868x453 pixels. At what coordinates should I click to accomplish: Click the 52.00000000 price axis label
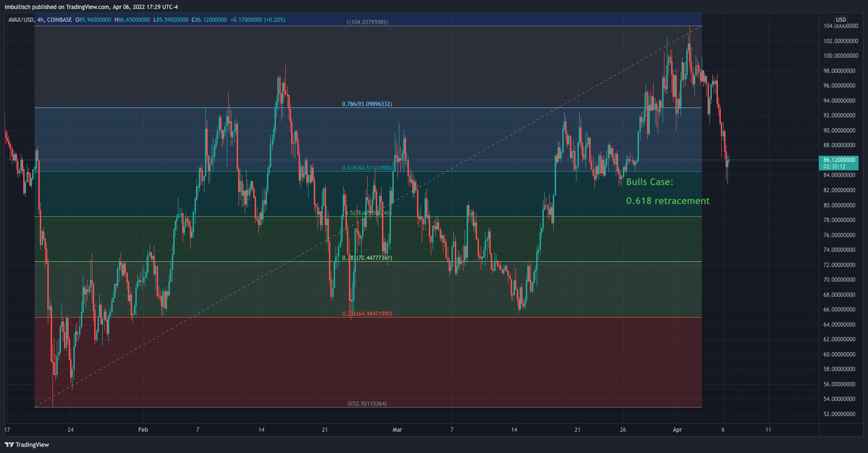841,414
